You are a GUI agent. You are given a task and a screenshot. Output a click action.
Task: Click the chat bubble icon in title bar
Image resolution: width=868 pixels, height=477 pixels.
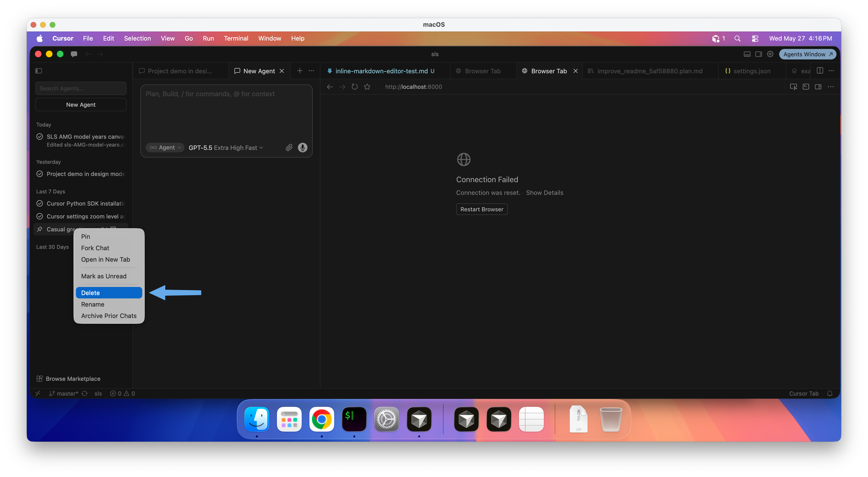click(74, 54)
